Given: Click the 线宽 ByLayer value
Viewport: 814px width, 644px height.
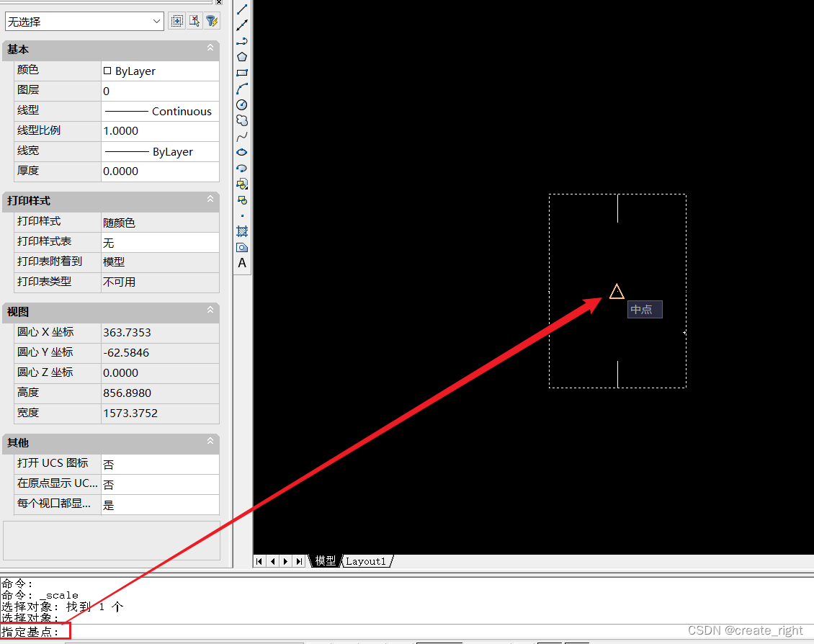Looking at the screenshot, I should (160, 151).
